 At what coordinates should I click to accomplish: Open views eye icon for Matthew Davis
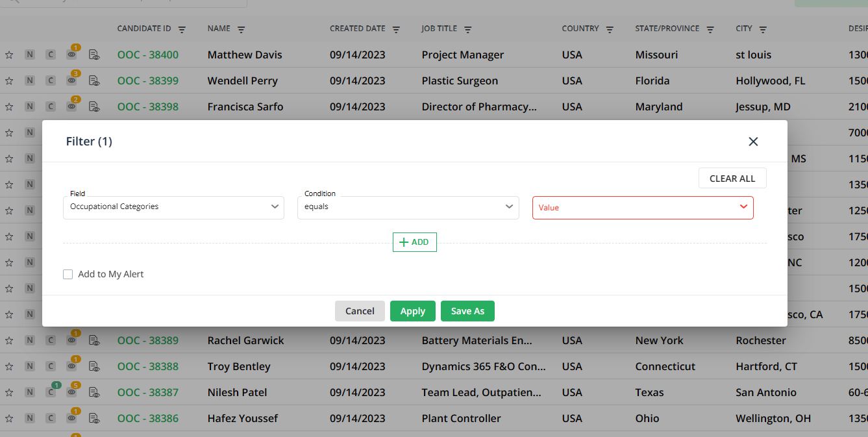(x=71, y=55)
